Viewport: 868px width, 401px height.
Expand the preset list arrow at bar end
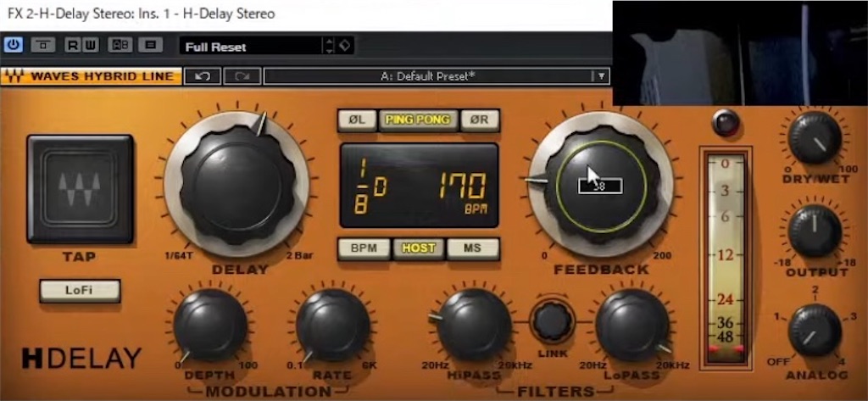[601, 76]
